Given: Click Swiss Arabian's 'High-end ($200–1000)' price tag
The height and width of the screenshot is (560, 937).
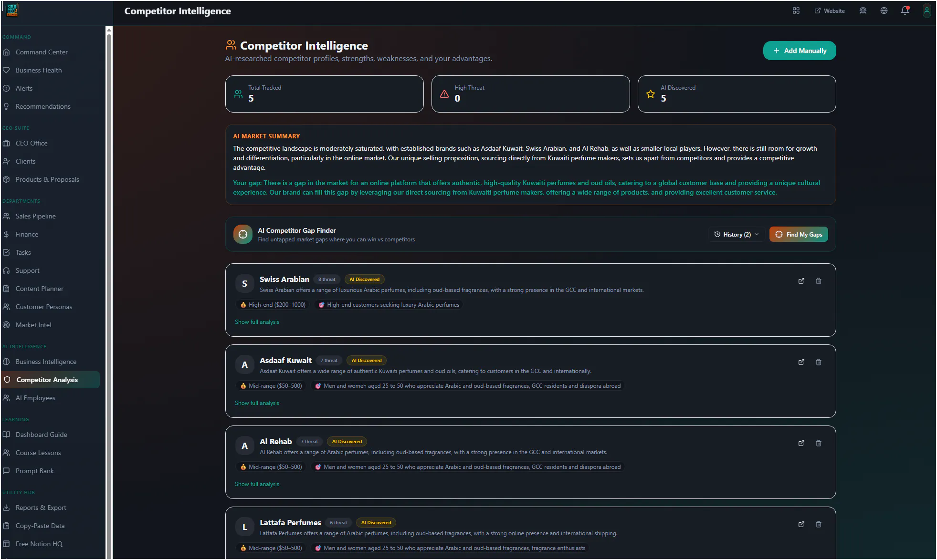Looking at the screenshot, I should (273, 305).
